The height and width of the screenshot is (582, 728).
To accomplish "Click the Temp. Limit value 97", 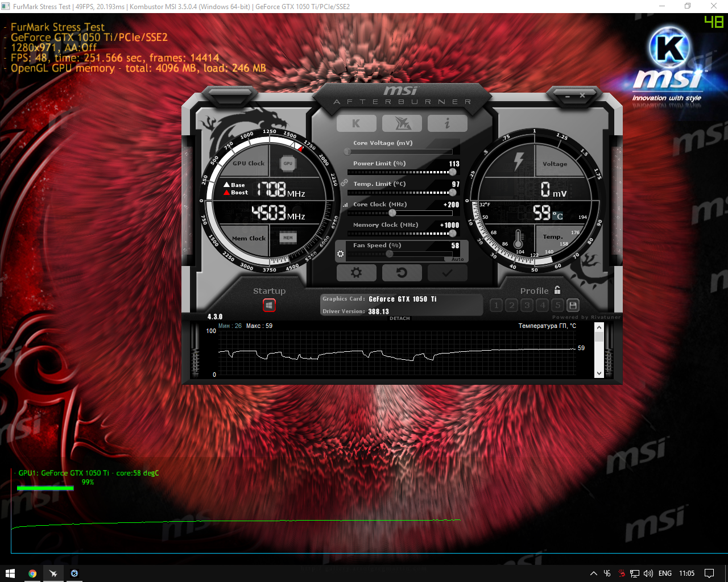I will pos(456,184).
